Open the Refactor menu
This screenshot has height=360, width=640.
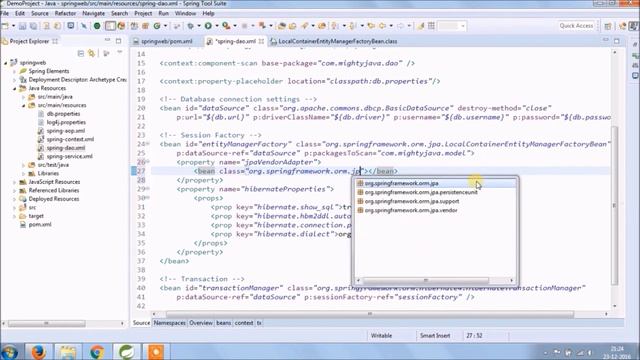(65, 13)
